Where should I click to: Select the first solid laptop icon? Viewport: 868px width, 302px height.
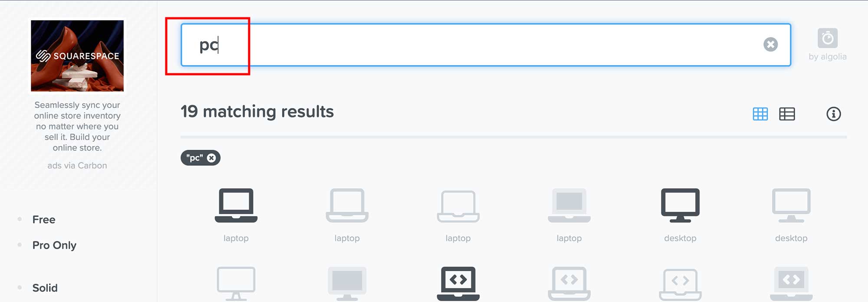pos(236,206)
